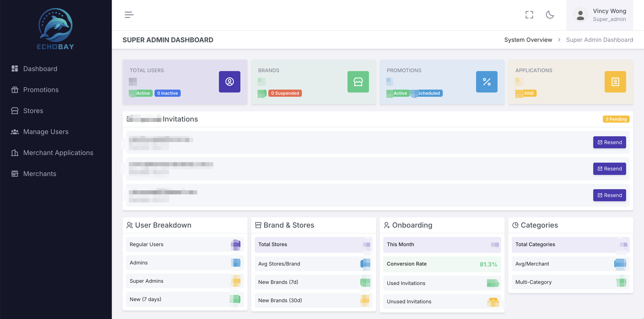Click the Promotions blue percent icon

tap(486, 82)
